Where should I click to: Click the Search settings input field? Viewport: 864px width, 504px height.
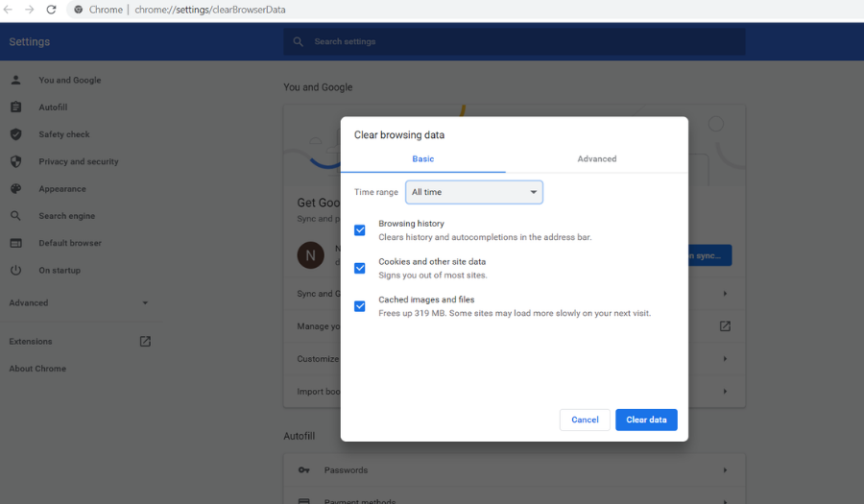(515, 41)
